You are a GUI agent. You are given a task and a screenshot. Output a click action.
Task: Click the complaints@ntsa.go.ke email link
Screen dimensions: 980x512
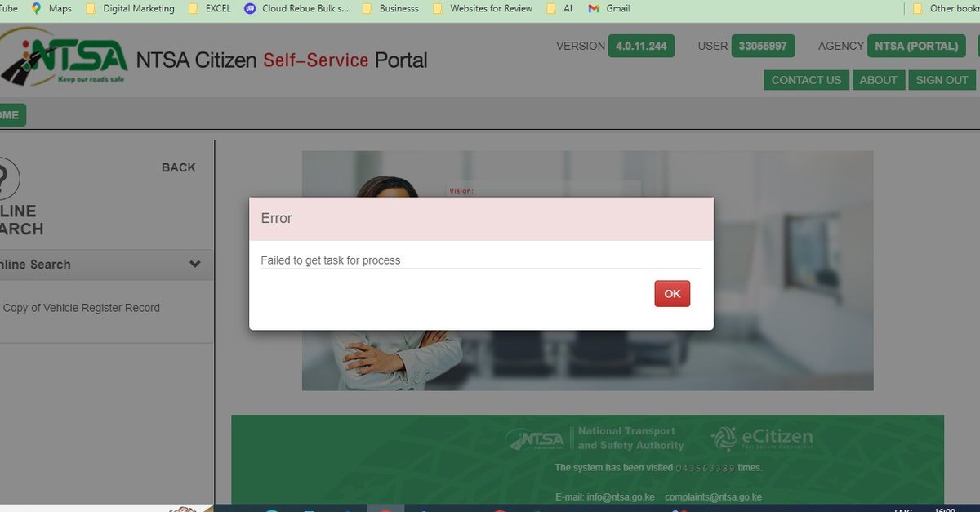(713, 497)
